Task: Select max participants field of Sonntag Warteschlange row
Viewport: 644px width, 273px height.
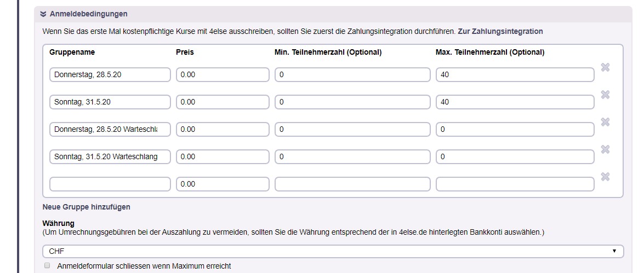Action: pos(515,156)
